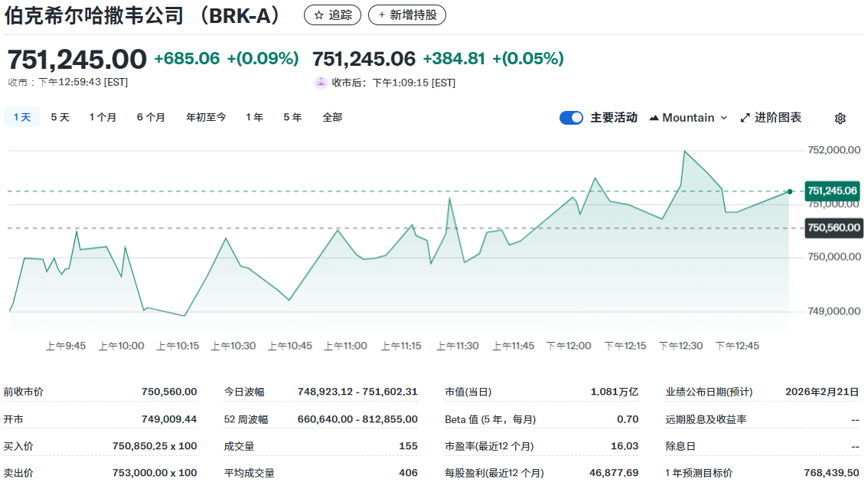Open chart settings gear icon
This screenshot has height=482, width=868.
click(840, 118)
